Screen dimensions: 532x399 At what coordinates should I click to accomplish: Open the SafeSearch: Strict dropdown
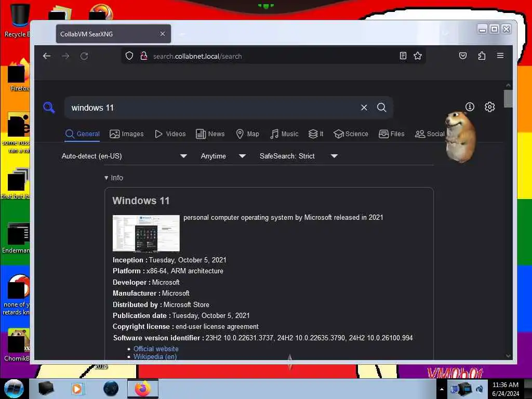[x=298, y=156]
